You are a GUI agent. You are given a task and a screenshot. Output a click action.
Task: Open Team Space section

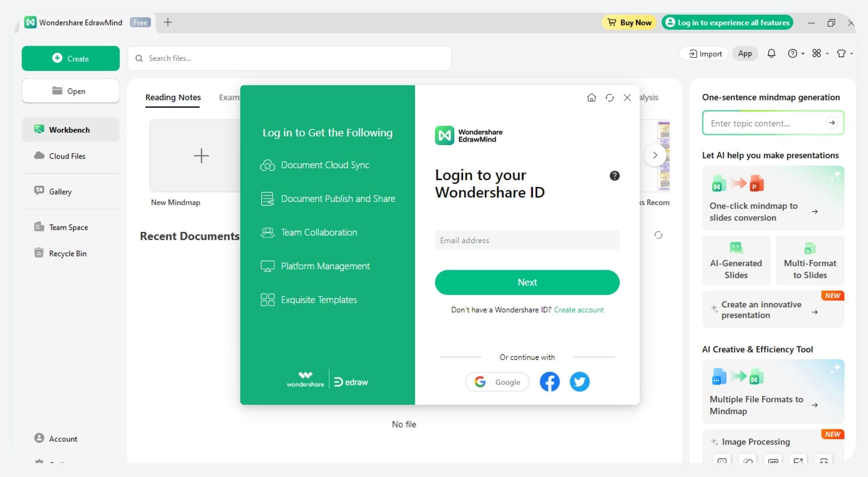pos(69,227)
